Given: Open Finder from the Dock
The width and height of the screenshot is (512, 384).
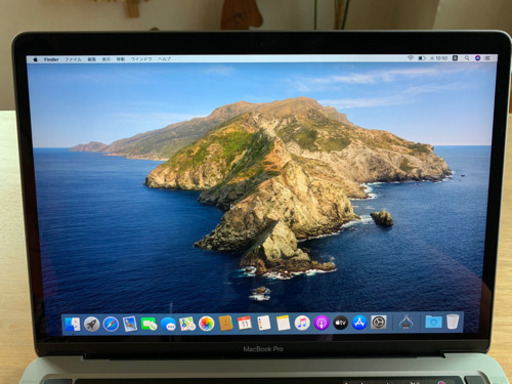Looking at the screenshot, I should tap(72, 324).
